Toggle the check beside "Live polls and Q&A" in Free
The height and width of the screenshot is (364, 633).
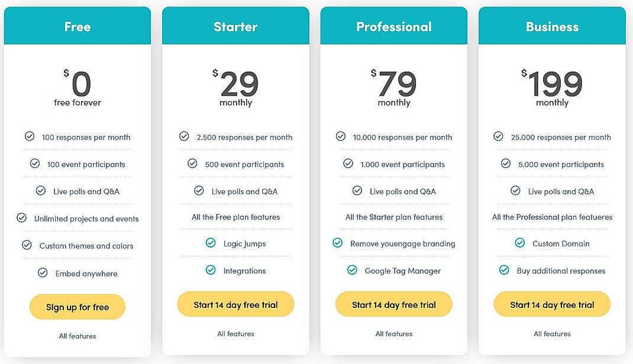click(41, 191)
